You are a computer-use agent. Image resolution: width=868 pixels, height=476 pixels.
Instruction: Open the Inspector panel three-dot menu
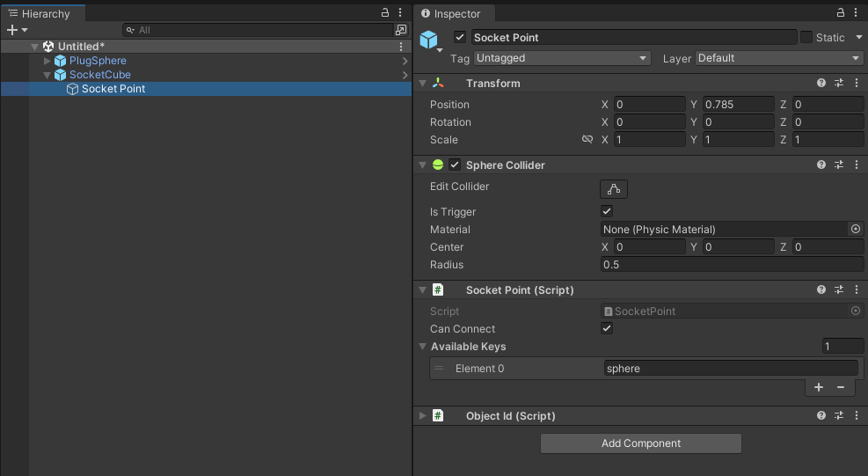tap(856, 12)
